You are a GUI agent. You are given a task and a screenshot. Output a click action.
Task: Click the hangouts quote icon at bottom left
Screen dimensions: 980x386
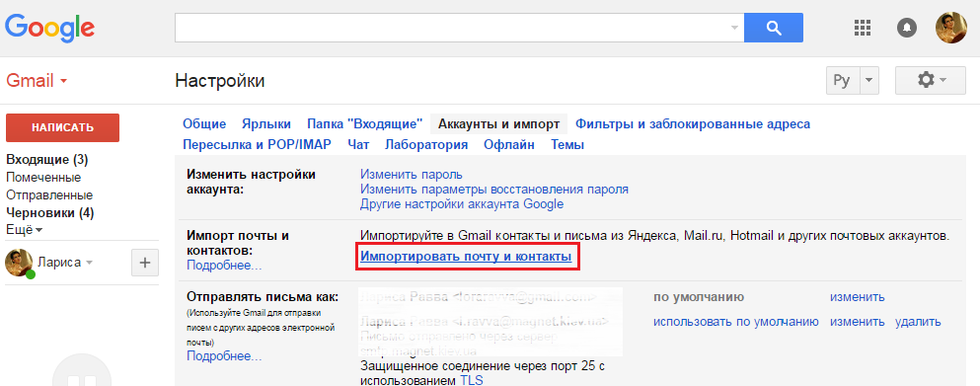click(82, 370)
